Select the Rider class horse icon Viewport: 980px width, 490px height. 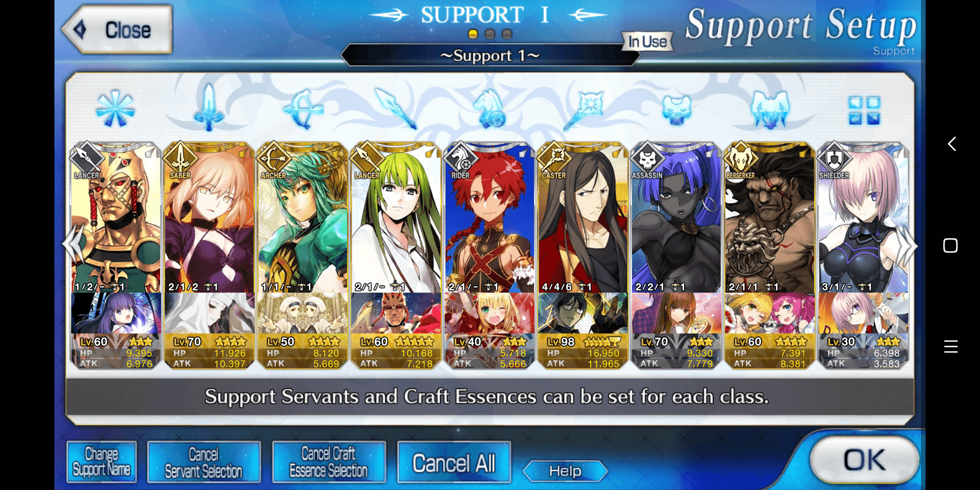click(x=490, y=109)
